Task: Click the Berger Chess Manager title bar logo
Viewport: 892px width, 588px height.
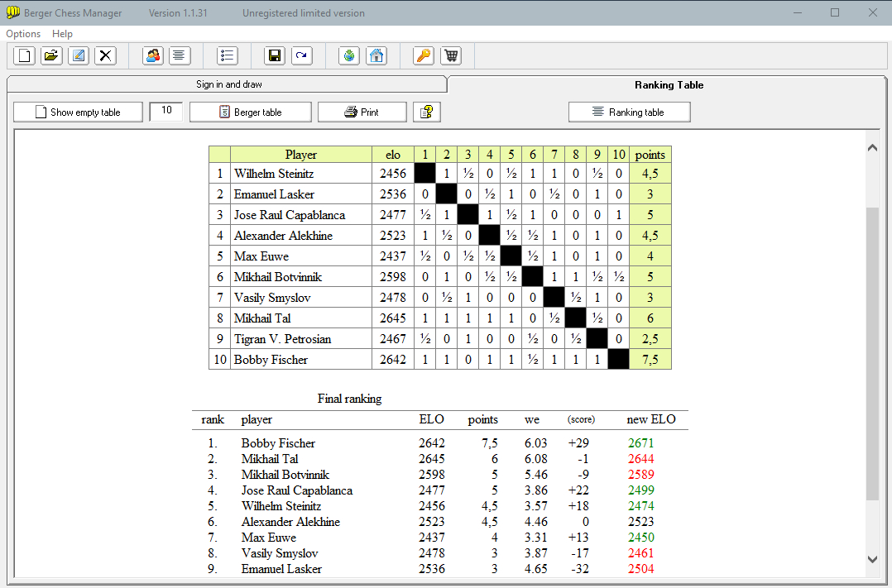Action: click(12, 12)
